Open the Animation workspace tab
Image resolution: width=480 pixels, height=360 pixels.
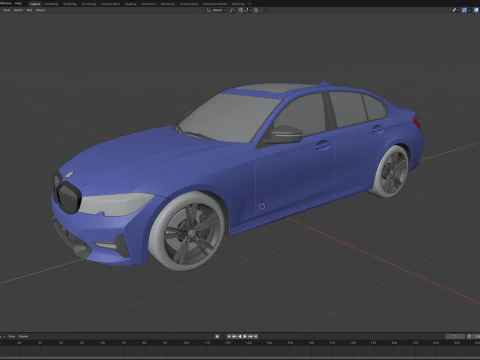(x=149, y=4)
